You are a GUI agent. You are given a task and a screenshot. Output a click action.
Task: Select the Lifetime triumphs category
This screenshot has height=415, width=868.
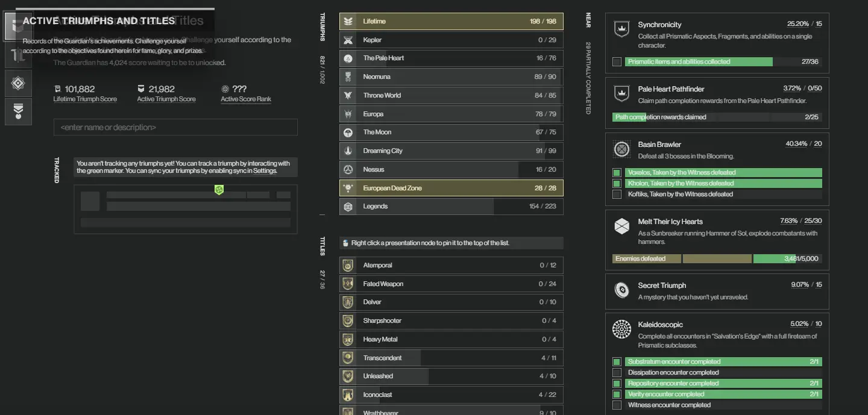tap(451, 22)
